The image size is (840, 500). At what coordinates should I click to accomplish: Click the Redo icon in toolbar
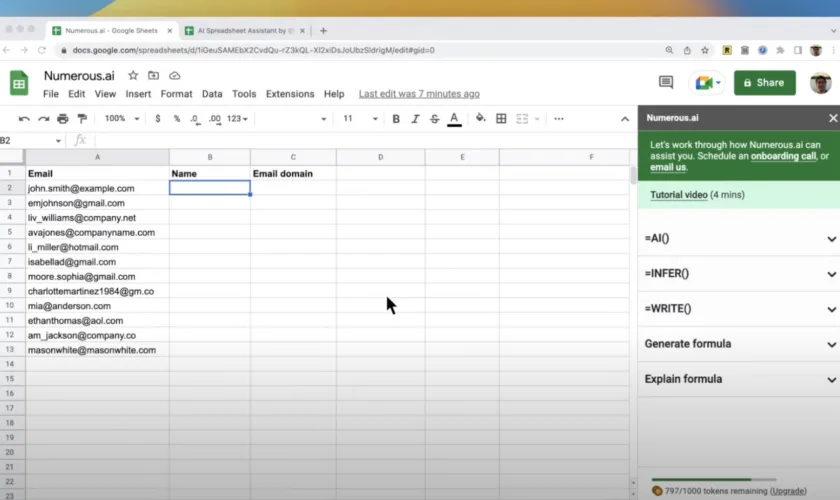43,119
